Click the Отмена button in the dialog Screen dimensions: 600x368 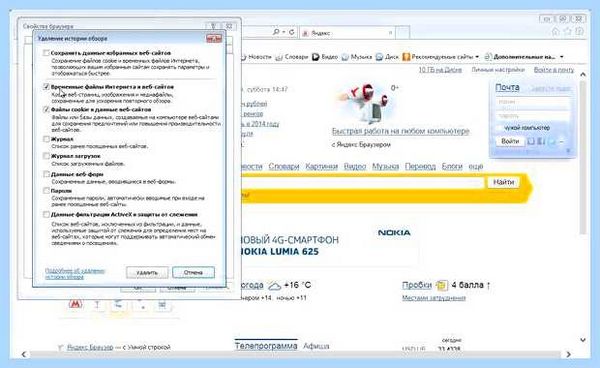click(x=193, y=272)
